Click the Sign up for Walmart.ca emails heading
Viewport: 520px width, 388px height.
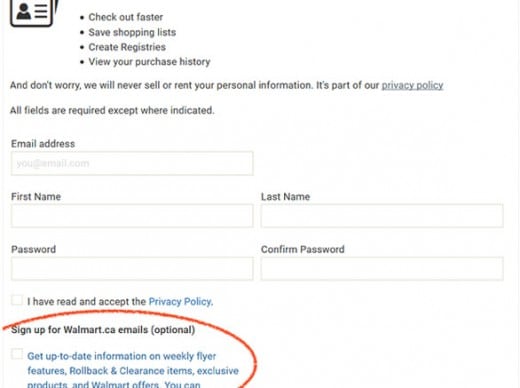(103, 330)
